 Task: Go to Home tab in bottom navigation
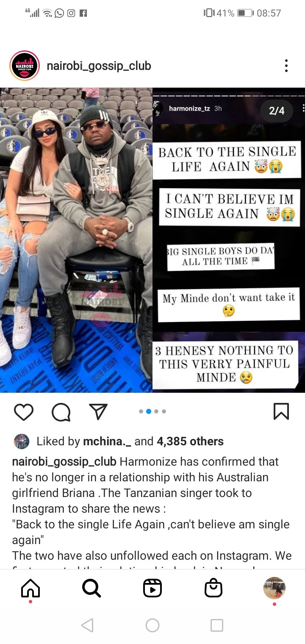[30, 588]
